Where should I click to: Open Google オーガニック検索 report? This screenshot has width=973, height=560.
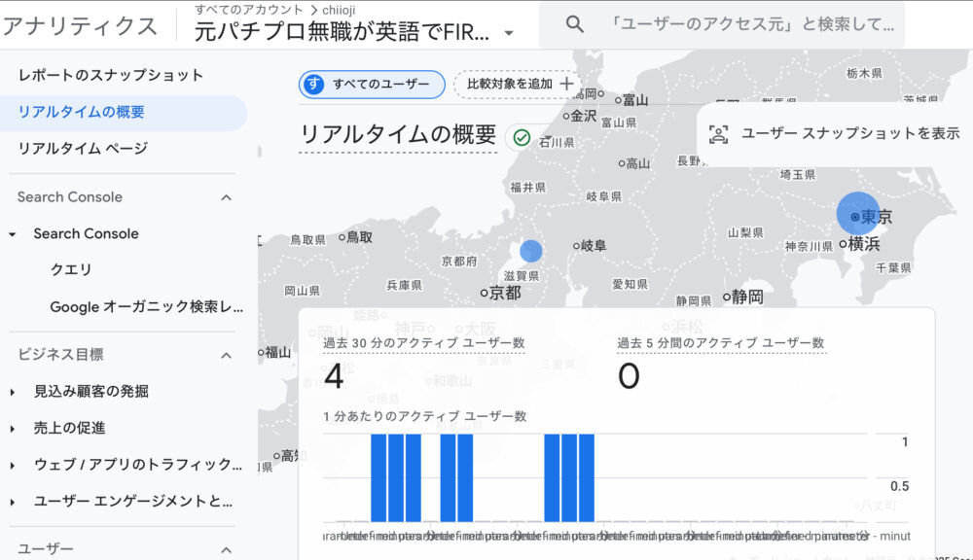pyautogui.click(x=147, y=306)
